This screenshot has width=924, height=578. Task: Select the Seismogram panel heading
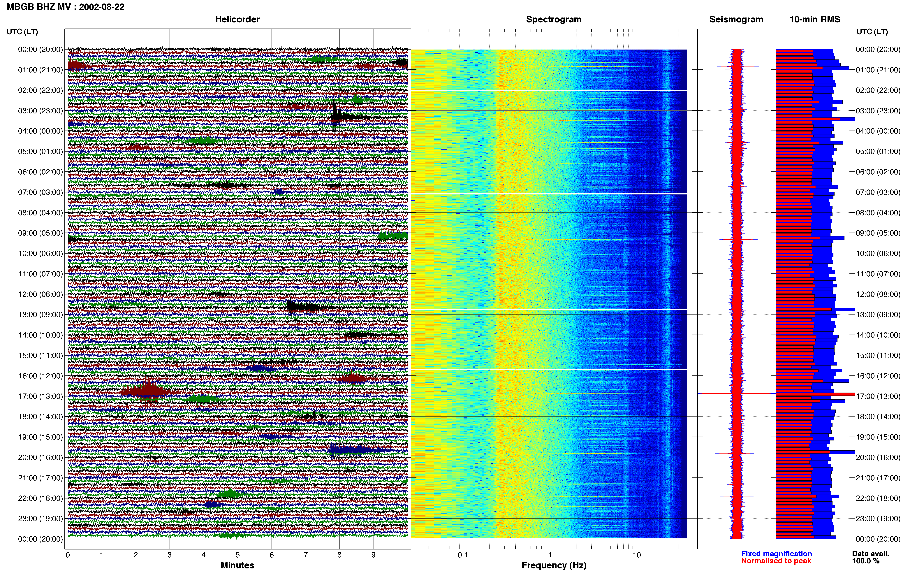tap(736, 20)
